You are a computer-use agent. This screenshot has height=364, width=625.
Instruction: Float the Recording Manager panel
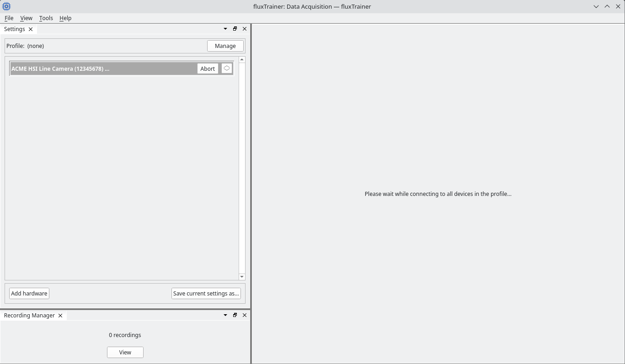click(x=235, y=315)
